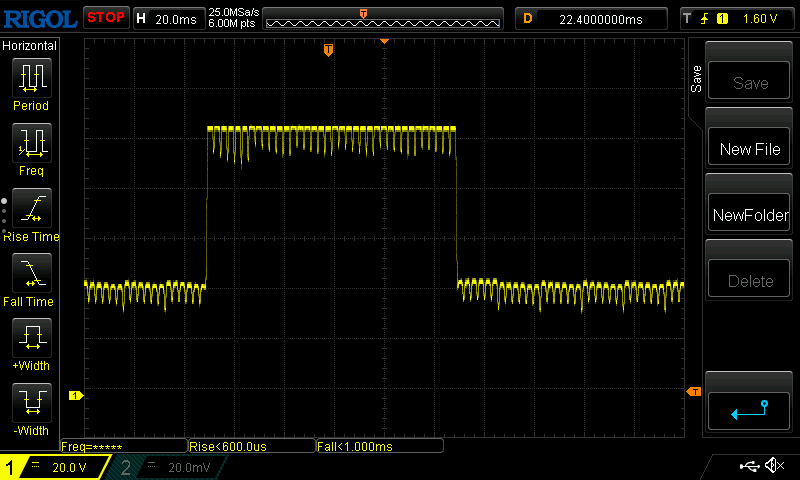Viewport: 800px width, 480px height.
Task: Click the Horizontal menu title
Action: click(30, 46)
